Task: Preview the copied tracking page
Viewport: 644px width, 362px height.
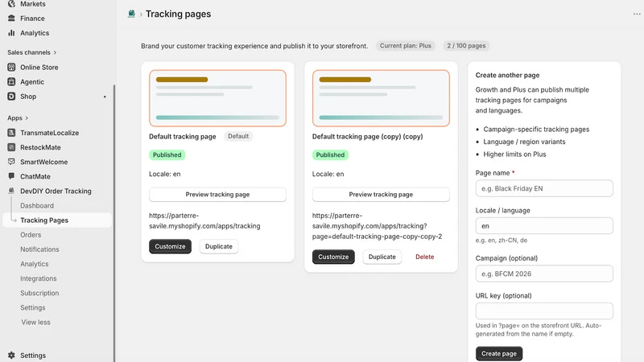Action: 381,195
